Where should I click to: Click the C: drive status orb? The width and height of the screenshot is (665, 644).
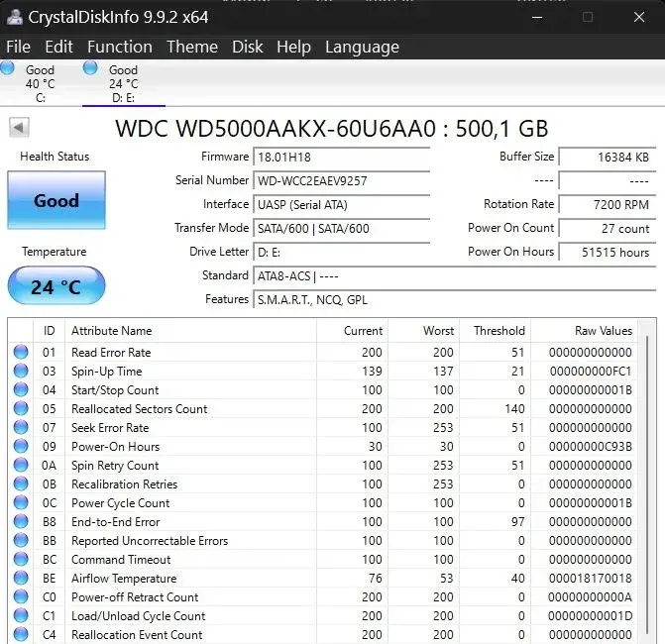point(7,67)
